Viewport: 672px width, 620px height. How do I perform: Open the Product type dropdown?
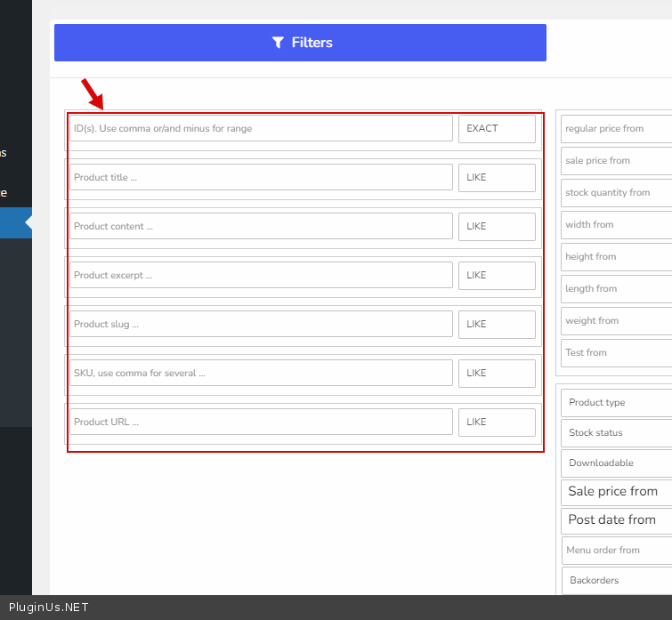(617, 402)
